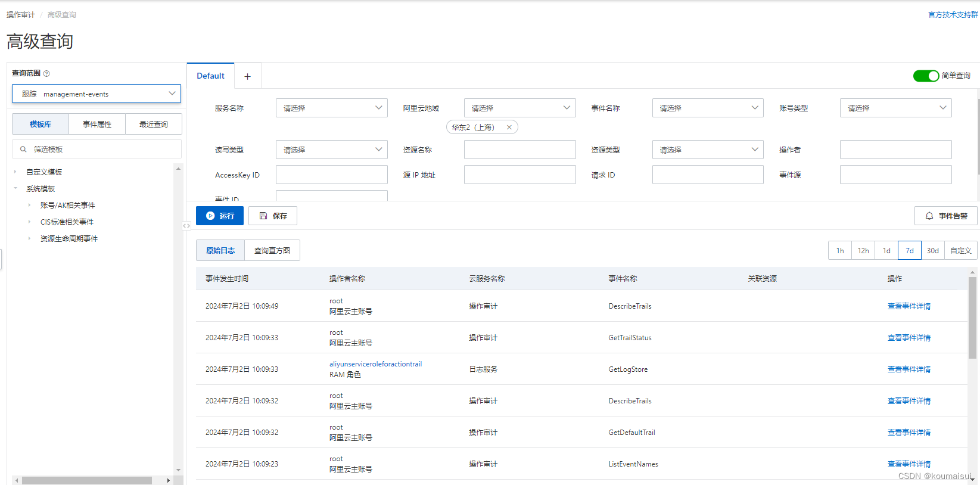
Task: Open the aliyunserviceroleforactiontrail operator link
Action: tap(375, 364)
